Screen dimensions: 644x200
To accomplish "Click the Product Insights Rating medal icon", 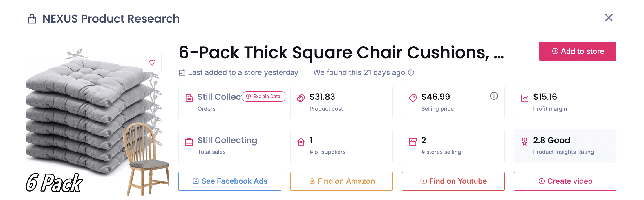I will [524, 142].
